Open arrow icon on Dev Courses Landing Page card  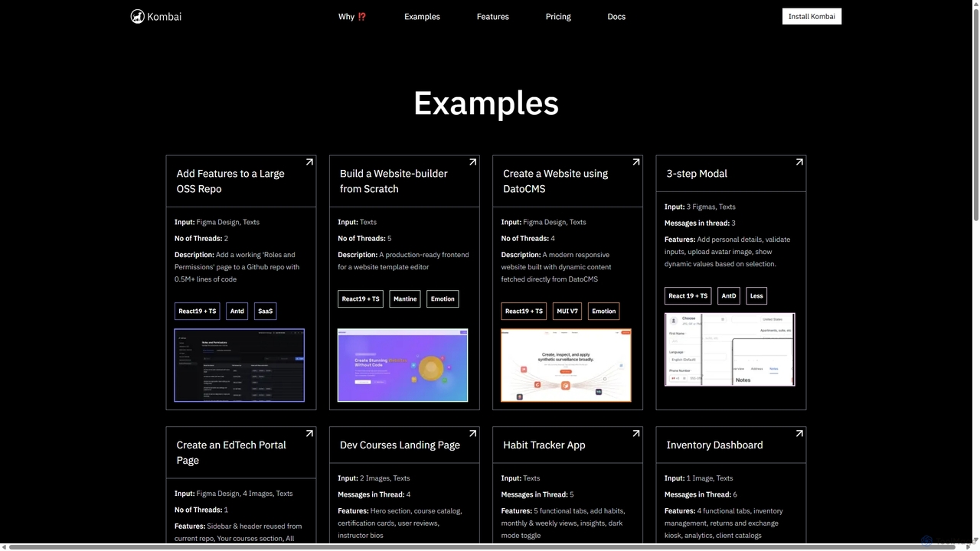click(x=472, y=434)
